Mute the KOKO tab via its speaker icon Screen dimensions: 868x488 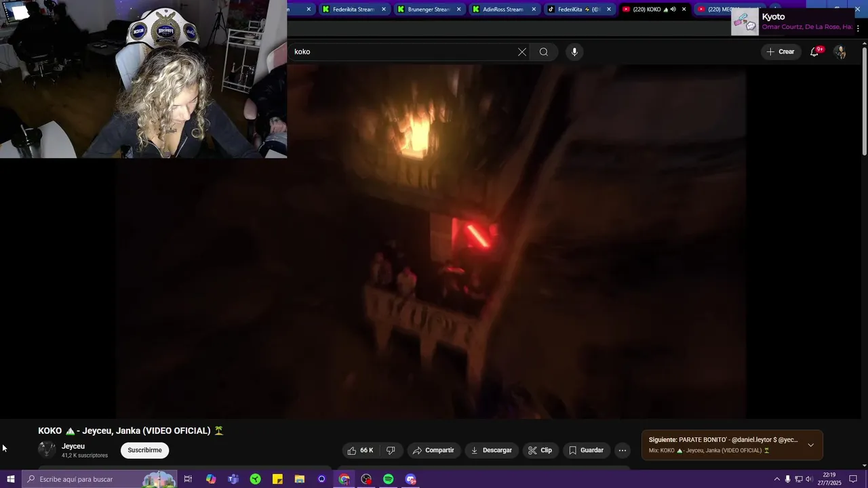point(673,9)
